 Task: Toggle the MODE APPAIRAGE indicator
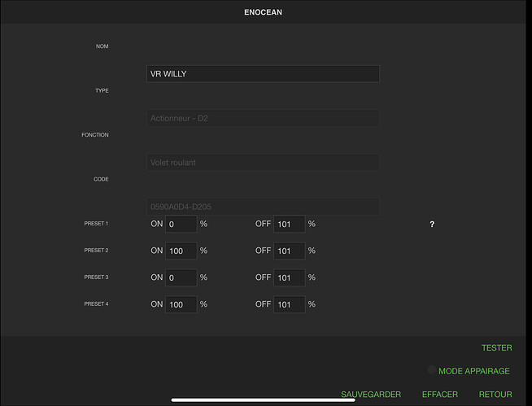click(432, 370)
